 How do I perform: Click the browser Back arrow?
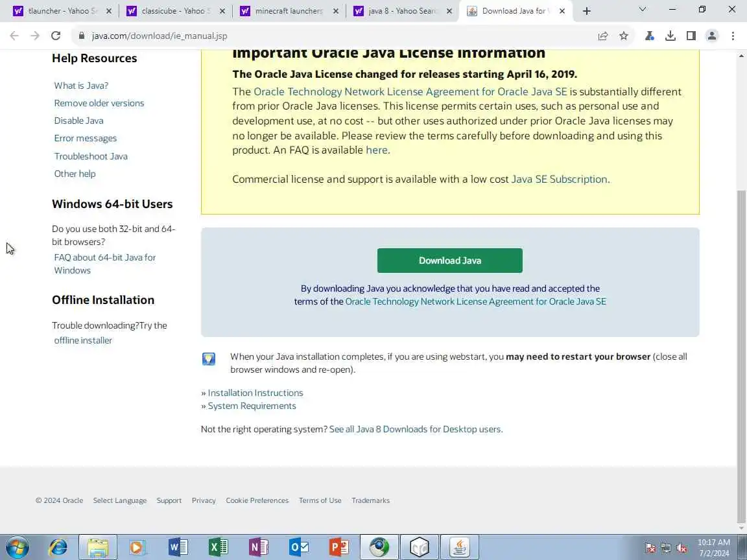(14, 36)
